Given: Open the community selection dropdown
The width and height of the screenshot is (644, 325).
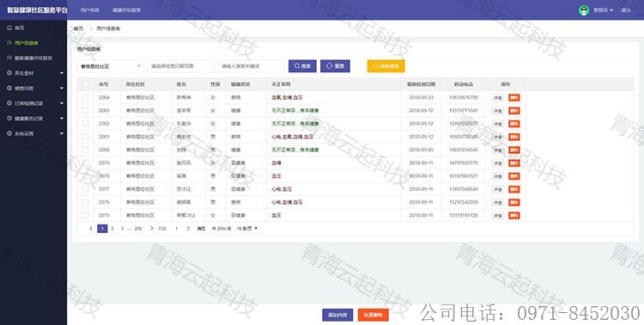Looking at the screenshot, I should pyautogui.click(x=111, y=66).
